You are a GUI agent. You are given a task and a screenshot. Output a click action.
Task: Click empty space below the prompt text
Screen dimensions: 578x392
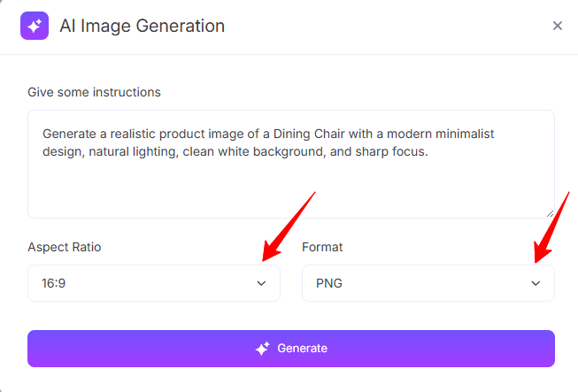click(291, 188)
